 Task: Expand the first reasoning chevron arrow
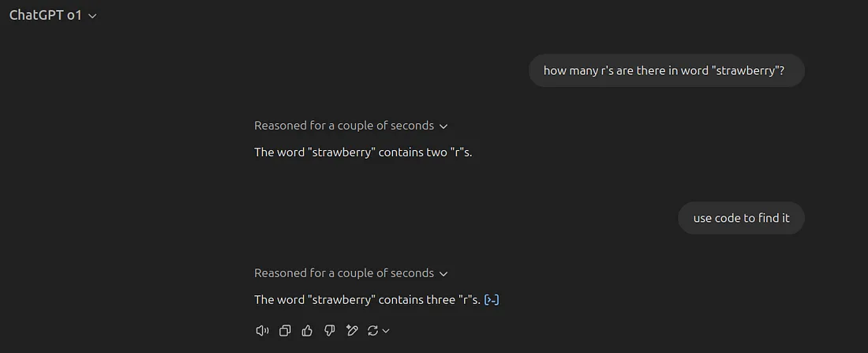[x=443, y=126]
